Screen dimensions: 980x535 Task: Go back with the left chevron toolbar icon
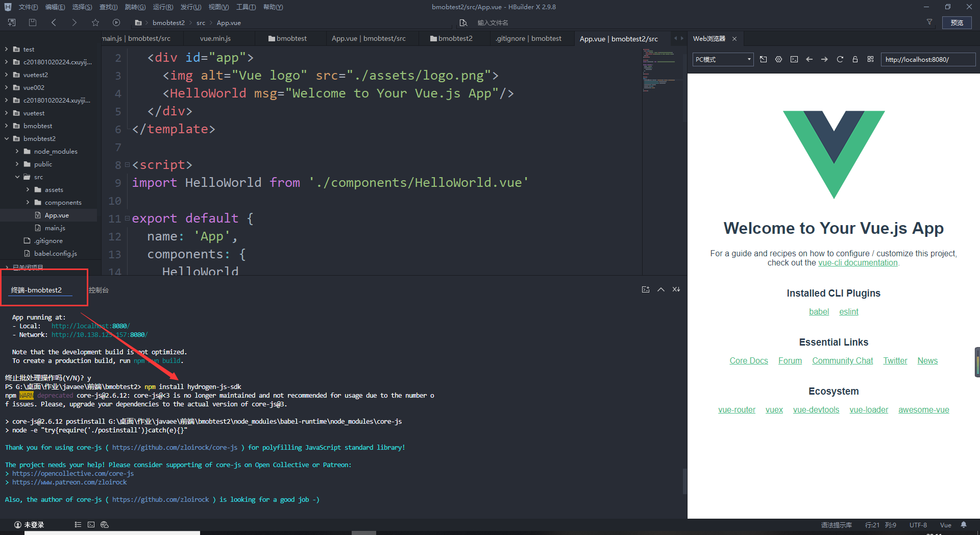pyautogui.click(x=54, y=22)
